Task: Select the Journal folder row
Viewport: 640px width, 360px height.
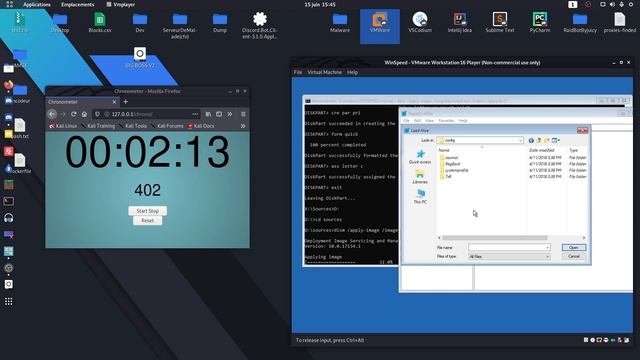Action: pyautogui.click(x=513, y=157)
